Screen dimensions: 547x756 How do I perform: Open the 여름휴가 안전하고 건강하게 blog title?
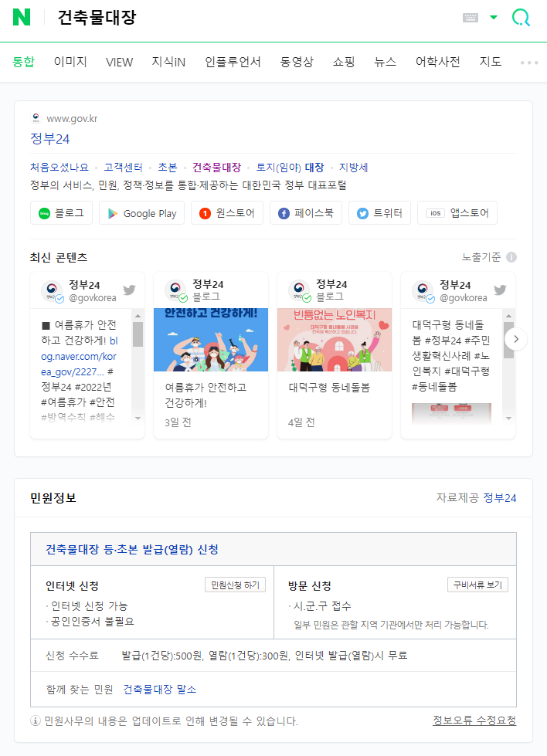206,395
